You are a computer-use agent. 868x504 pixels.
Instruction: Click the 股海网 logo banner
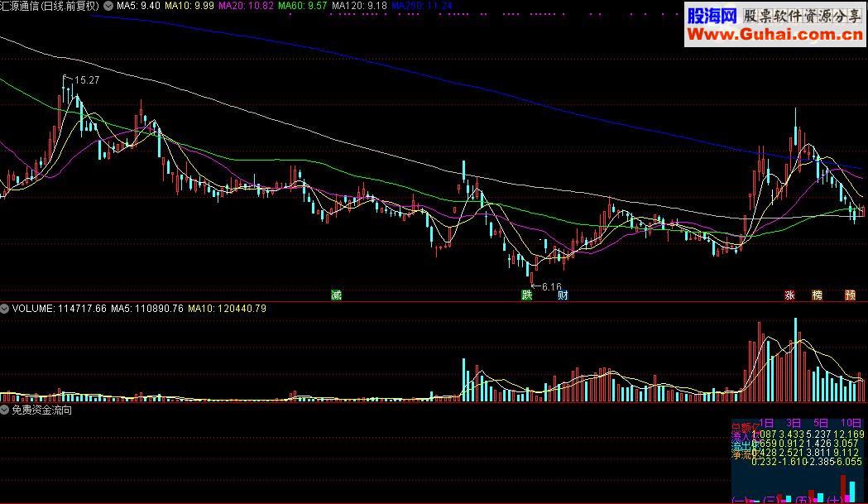tap(712, 15)
